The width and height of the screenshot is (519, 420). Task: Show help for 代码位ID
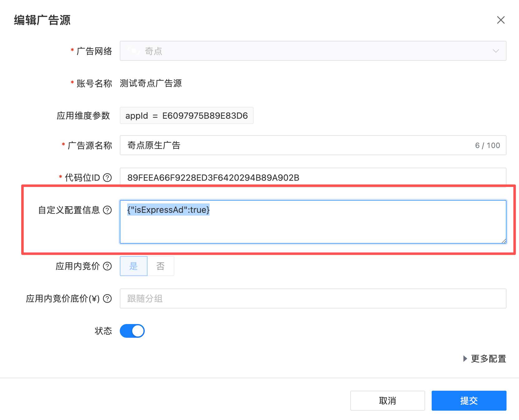coord(107,178)
